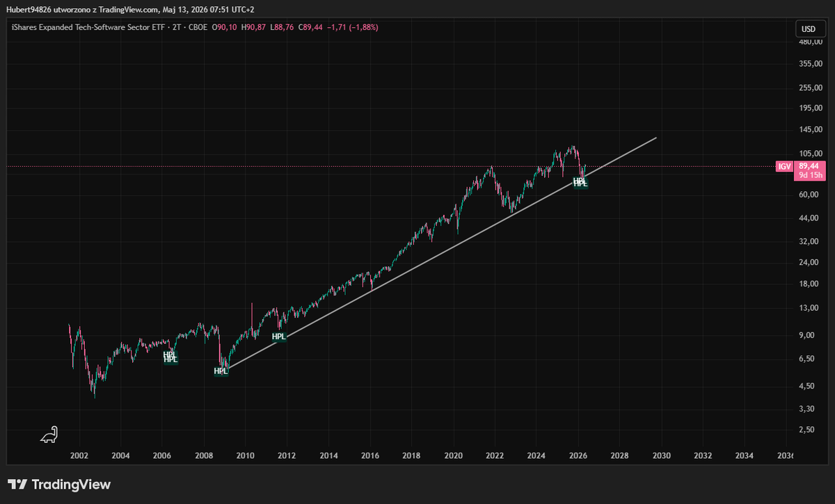835x504 pixels.
Task: Click the 2030 year label
Action: coord(661,456)
